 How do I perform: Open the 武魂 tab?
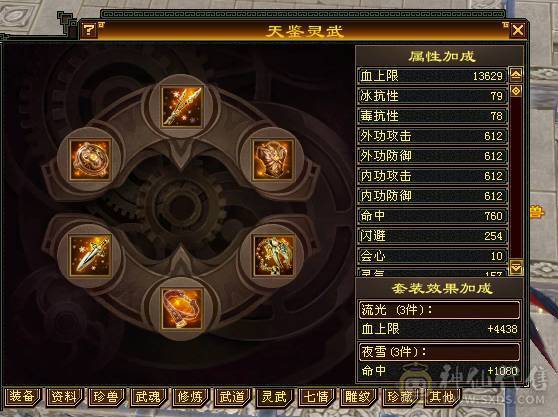click(x=148, y=397)
